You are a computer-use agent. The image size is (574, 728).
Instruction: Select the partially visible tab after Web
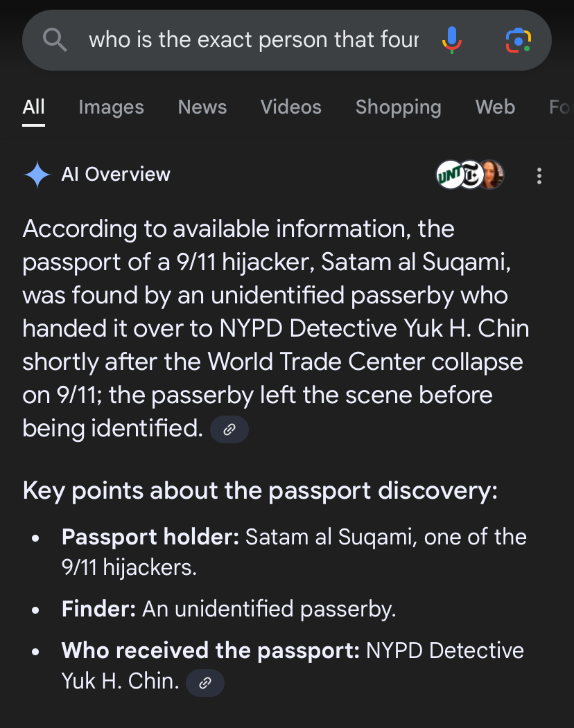pyautogui.click(x=559, y=107)
